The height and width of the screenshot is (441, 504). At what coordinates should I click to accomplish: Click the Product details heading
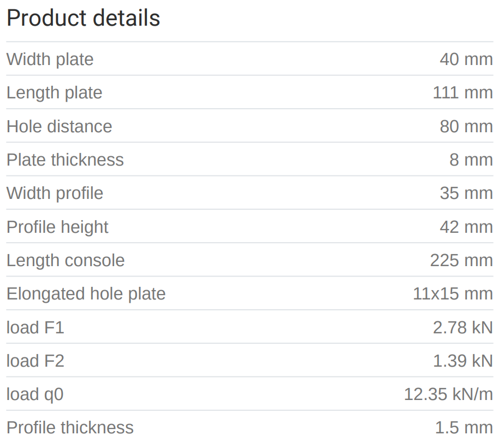[83, 18]
